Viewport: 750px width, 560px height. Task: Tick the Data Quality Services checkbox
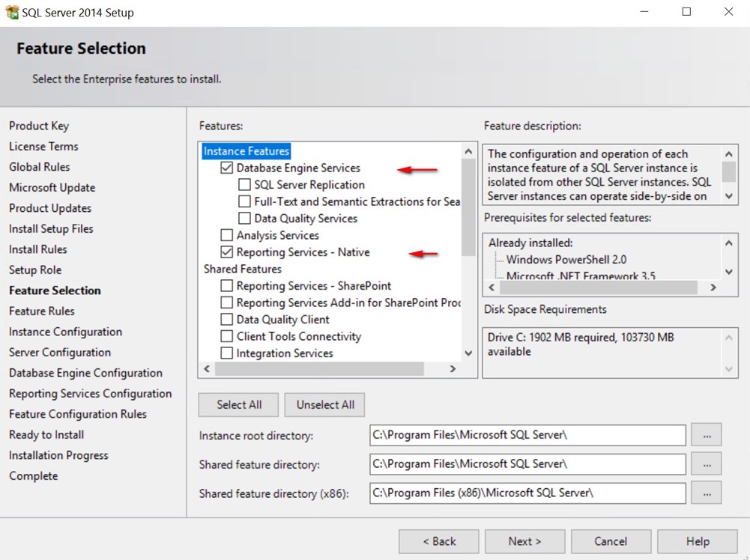pyautogui.click(x=244, y=218)
